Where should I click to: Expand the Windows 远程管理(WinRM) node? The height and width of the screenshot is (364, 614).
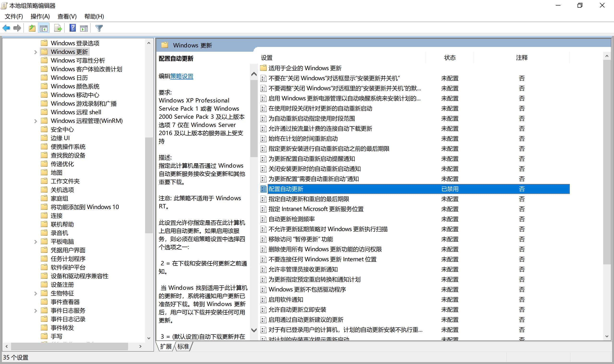click(x=36, y=121)
